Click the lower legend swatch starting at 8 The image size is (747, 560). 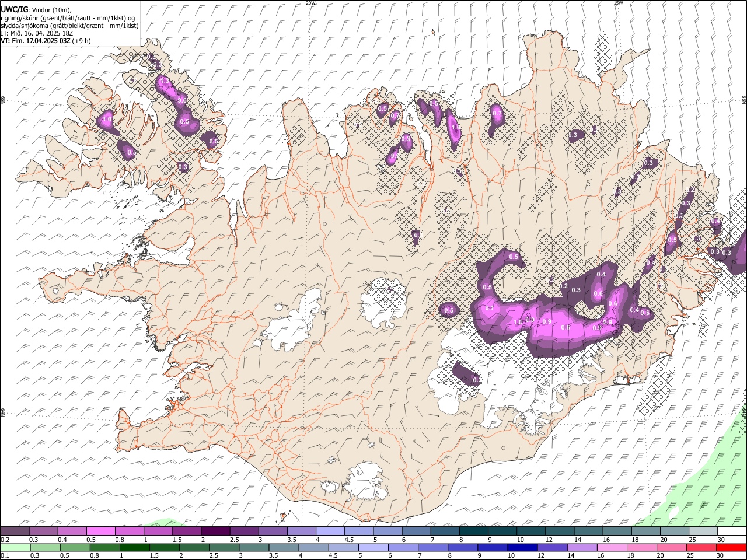tap(463, 547)
